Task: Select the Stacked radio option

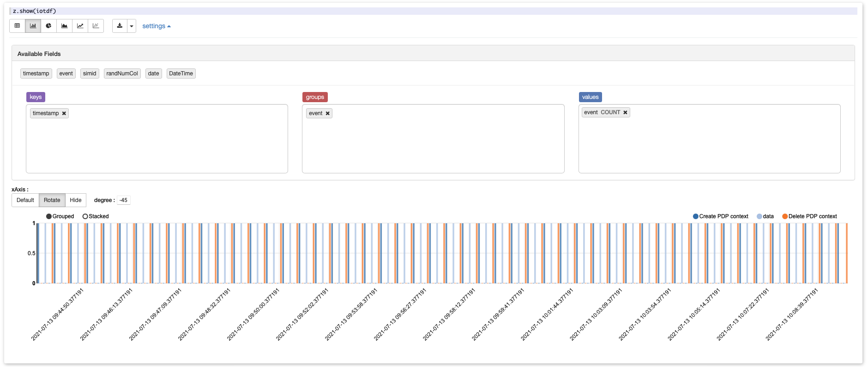Action: point(85,216)
